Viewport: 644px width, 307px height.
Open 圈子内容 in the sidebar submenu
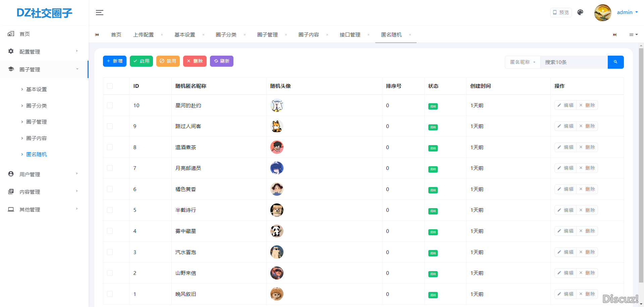[x=37, y=138]
